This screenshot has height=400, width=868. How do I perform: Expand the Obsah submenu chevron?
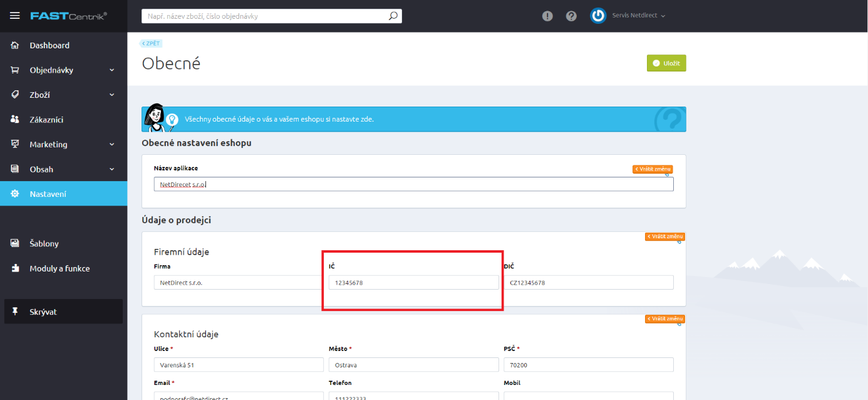(x=112, y=169)
